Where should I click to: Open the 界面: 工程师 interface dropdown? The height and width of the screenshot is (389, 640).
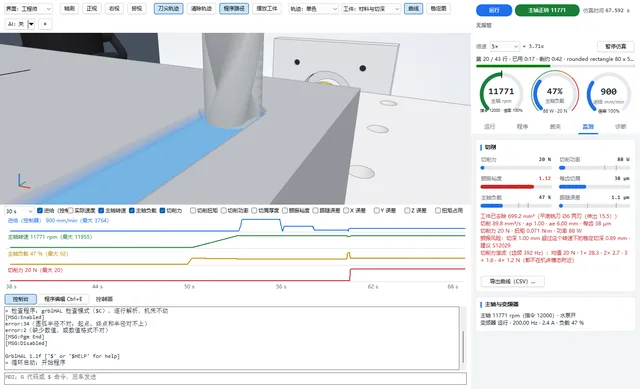(29, 9)
